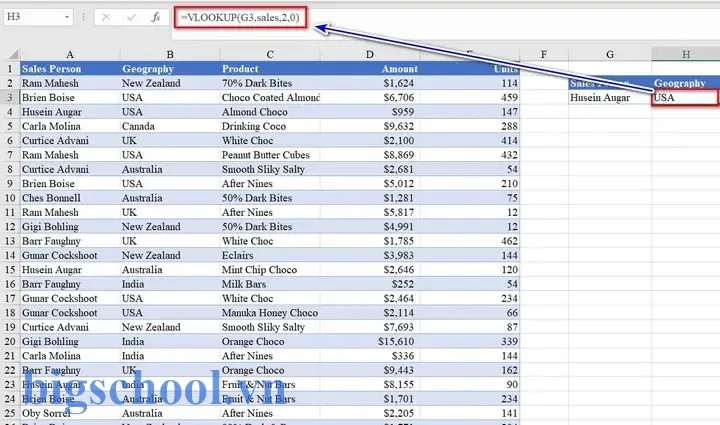The image size is (720, 425).
Task: Click the Amount header cell D1
Action: point(370,69)
